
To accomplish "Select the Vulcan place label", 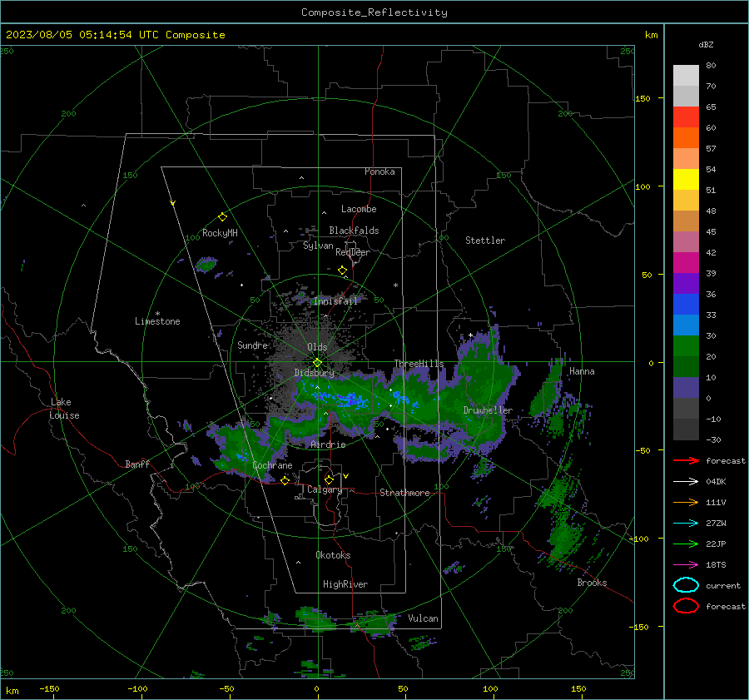I will pos(423,618).
